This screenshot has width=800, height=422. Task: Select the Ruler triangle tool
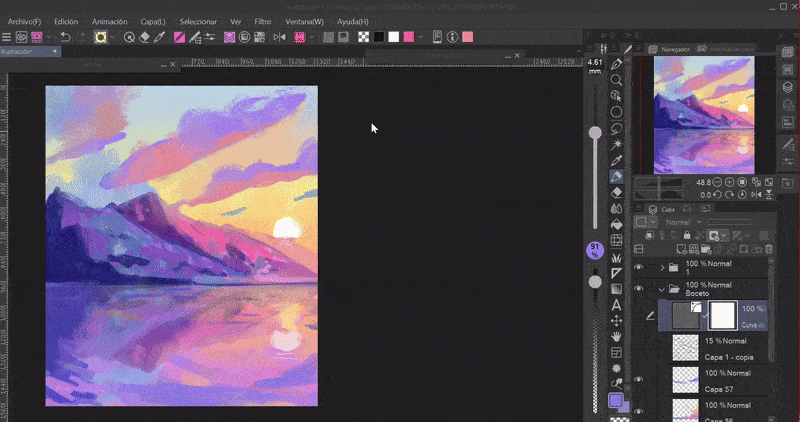click(x=616, y=273)
